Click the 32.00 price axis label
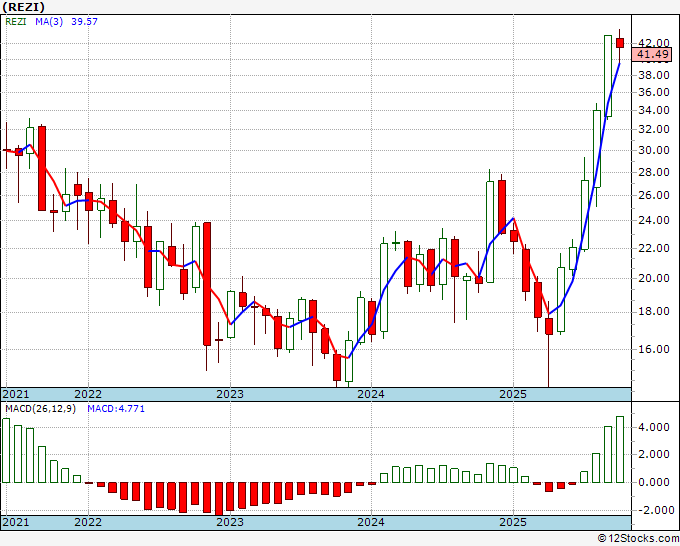680x546 pixels. point(654,129)
